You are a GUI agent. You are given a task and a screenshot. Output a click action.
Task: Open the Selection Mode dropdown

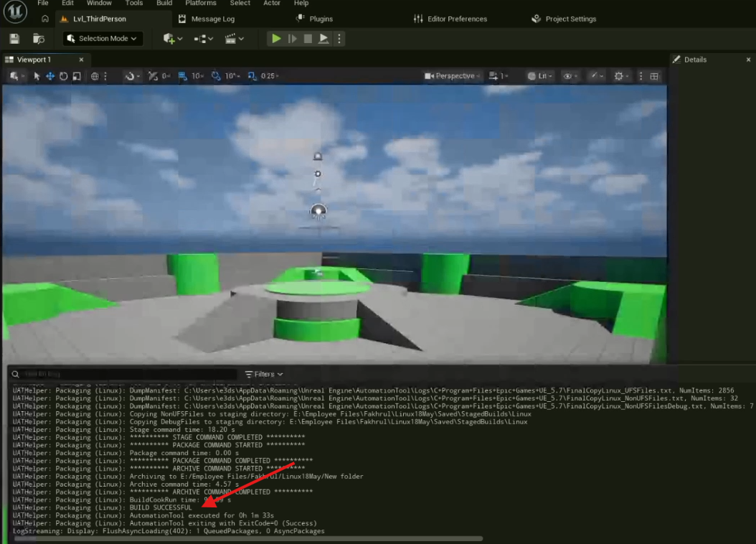pos(103,39)
